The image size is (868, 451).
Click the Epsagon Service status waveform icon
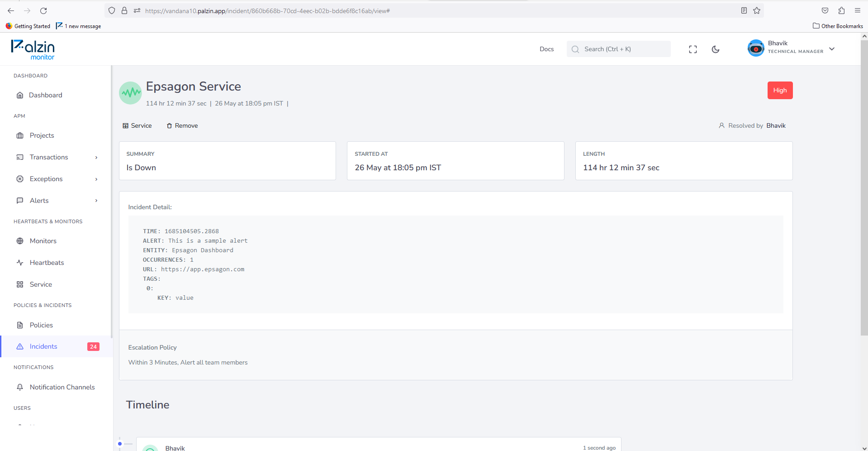click(x=130, y=93)
